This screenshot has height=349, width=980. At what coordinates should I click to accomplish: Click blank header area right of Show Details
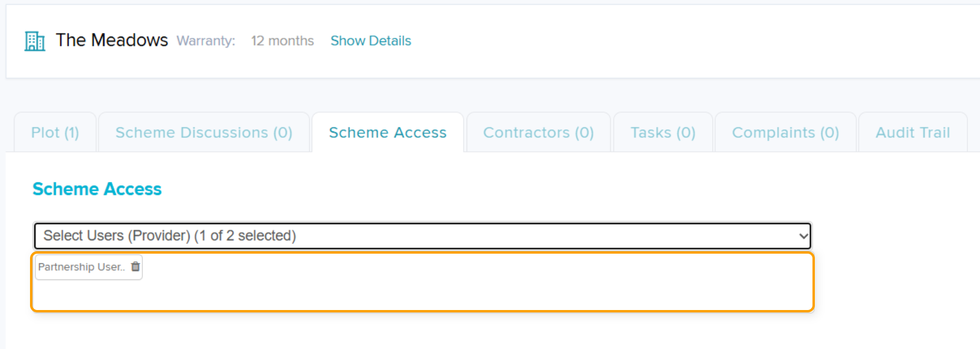691,41
